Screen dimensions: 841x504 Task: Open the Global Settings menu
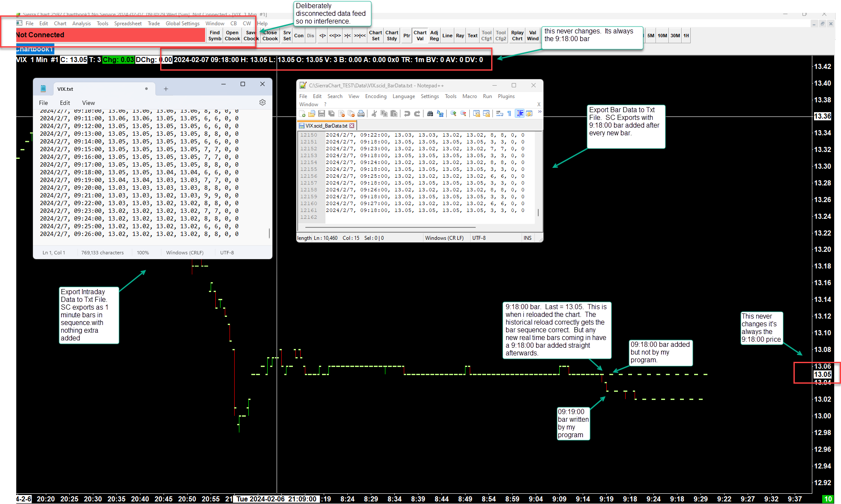point(182,24)
